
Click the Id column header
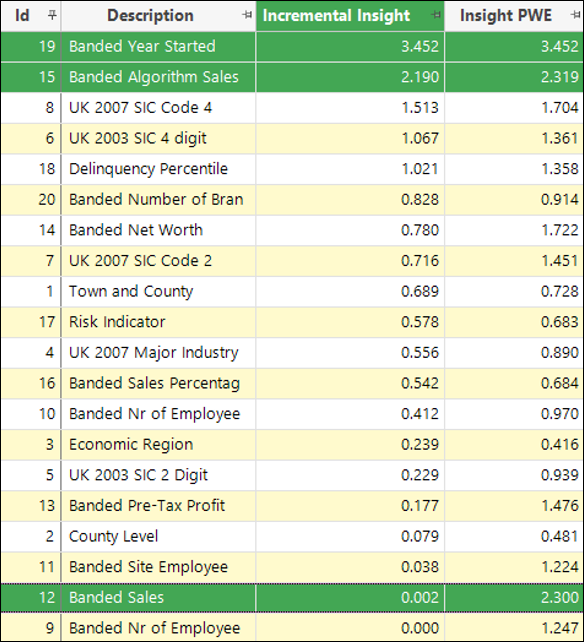point(22,16)
